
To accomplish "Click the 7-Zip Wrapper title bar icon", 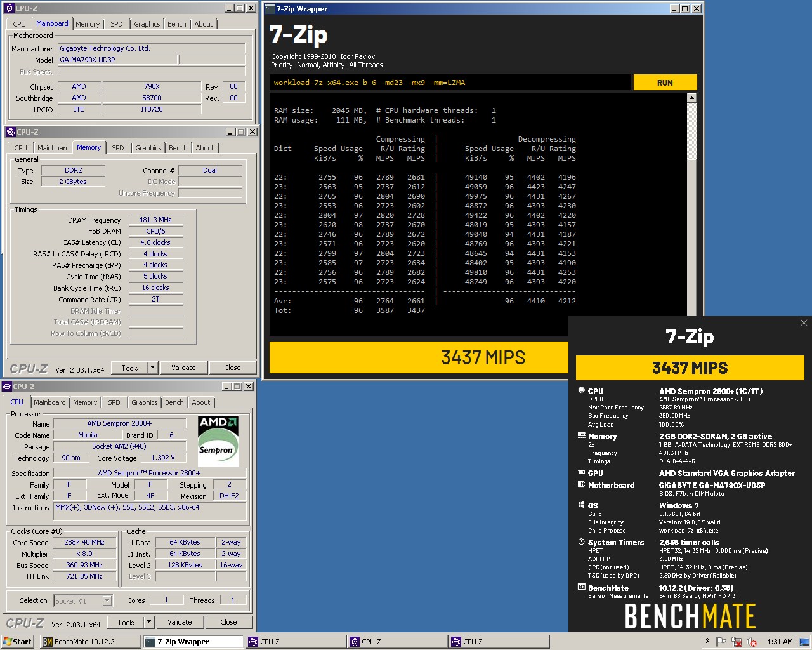I will tap(270, 8).
